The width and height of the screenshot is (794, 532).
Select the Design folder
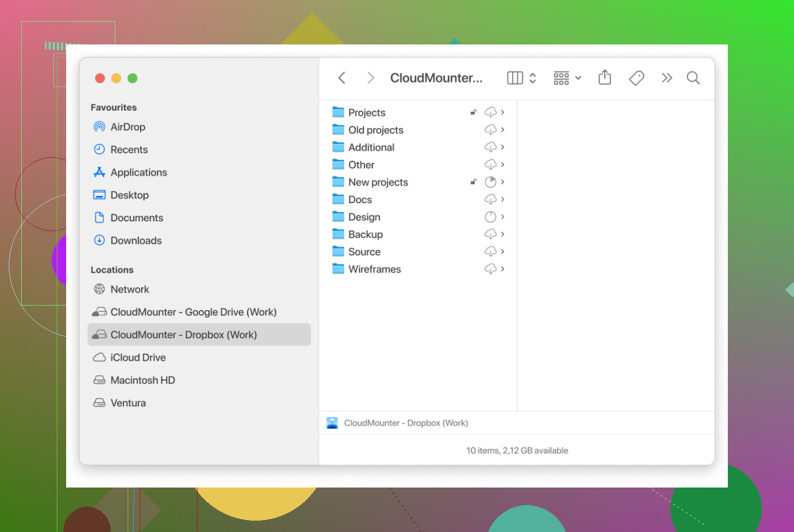point(418,217)
